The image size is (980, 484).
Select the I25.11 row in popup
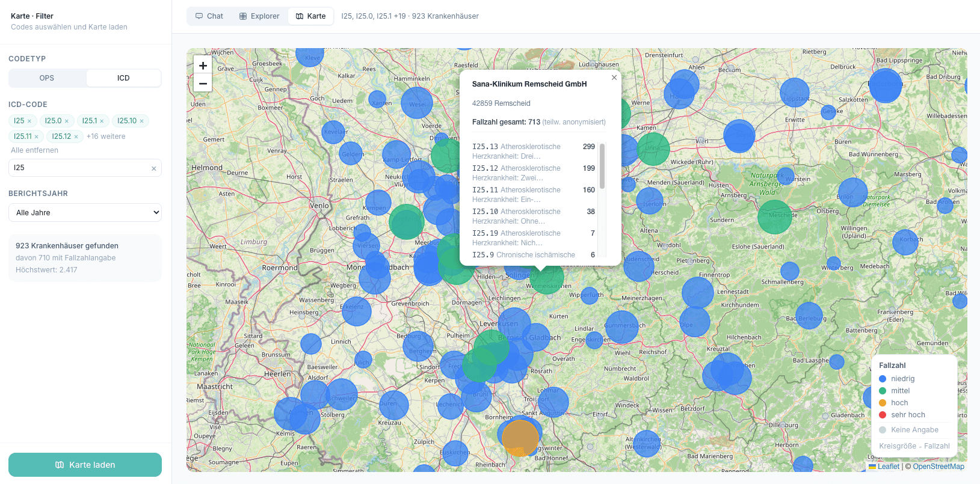534,195
